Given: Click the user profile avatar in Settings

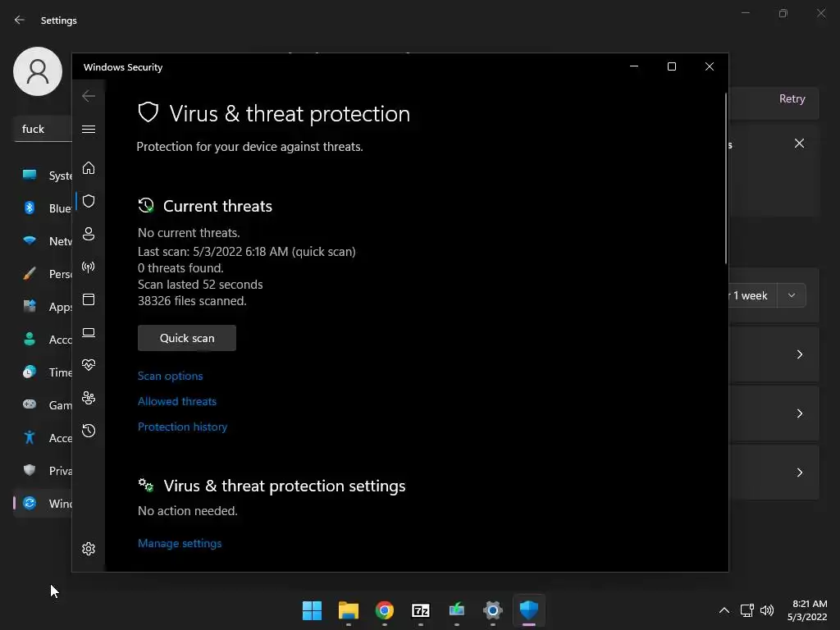Looking at the screenshot, I should 38,71.
